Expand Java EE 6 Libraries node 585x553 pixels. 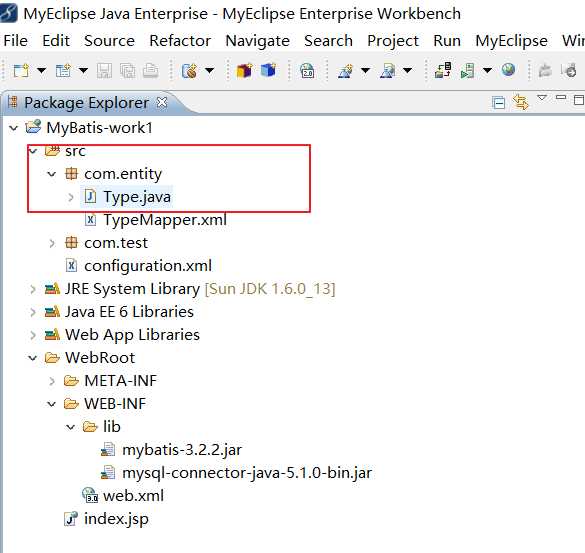tap(33, 312)
